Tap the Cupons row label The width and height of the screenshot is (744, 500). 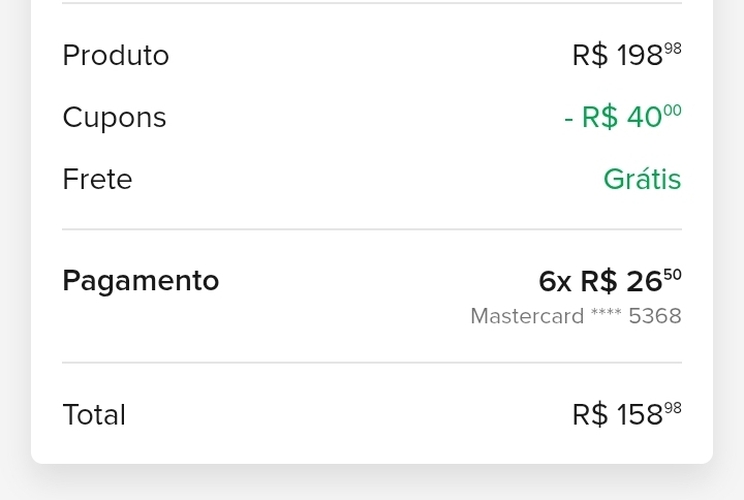[114, 117]
